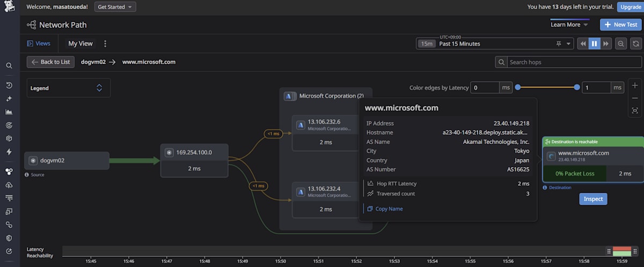Click the time picker dropdown arrow
644x267 pixels.
[569, 44]
